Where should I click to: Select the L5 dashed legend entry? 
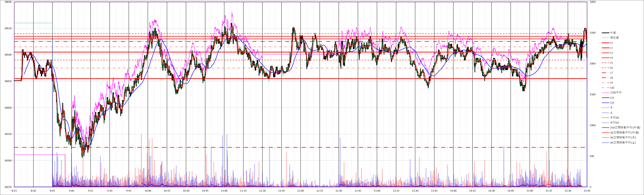pyautogui.click(x=607, y=63)
